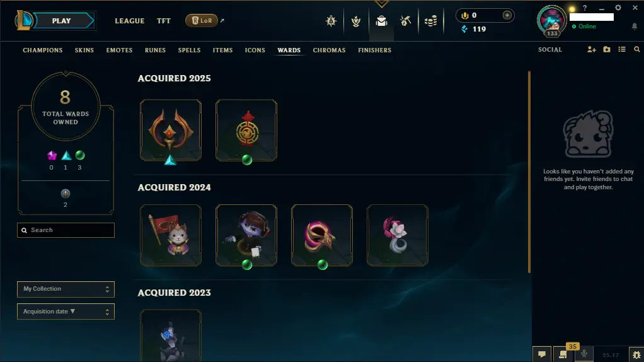Open the friend list filter icon

coord(622,49)
